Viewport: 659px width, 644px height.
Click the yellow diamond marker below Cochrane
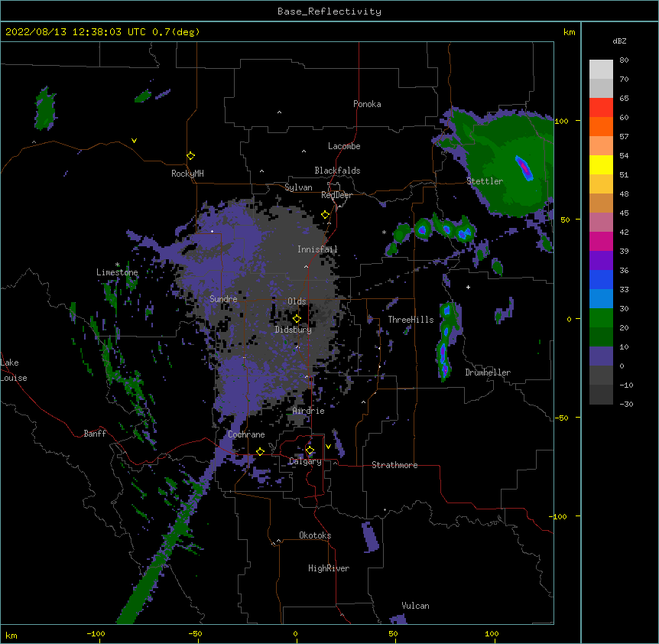point(260,451)
